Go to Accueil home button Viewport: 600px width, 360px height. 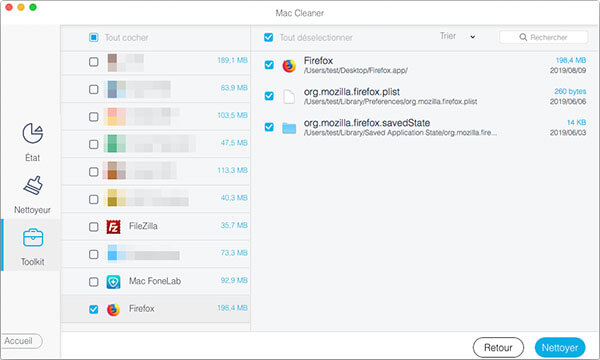pyautogui.click(x=21, y=341)
